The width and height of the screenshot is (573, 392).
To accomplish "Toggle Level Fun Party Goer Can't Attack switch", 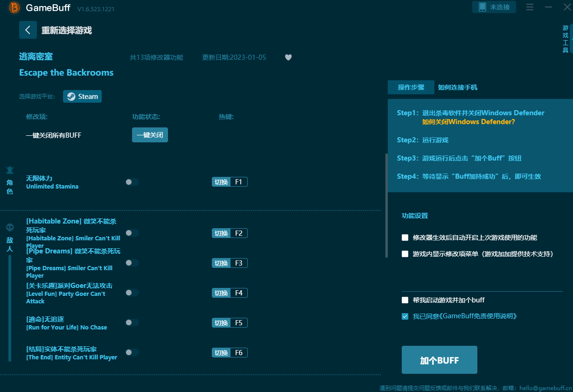I will [132, 293].
